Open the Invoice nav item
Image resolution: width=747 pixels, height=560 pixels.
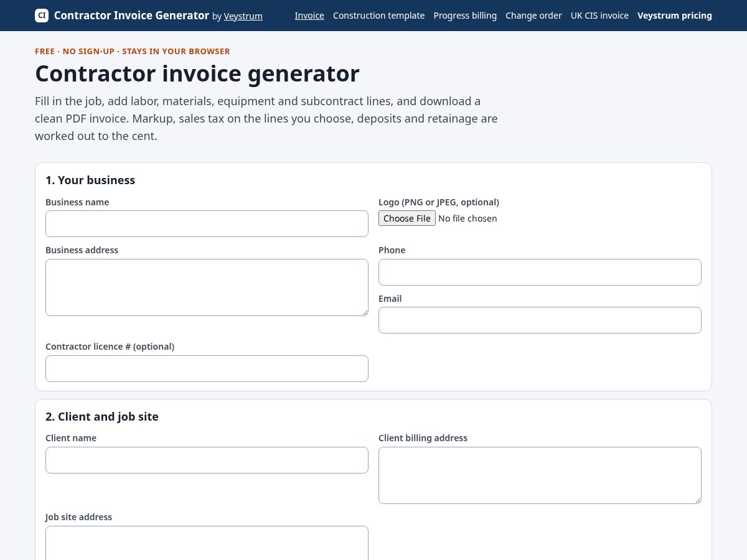click(x=309, y=16)
